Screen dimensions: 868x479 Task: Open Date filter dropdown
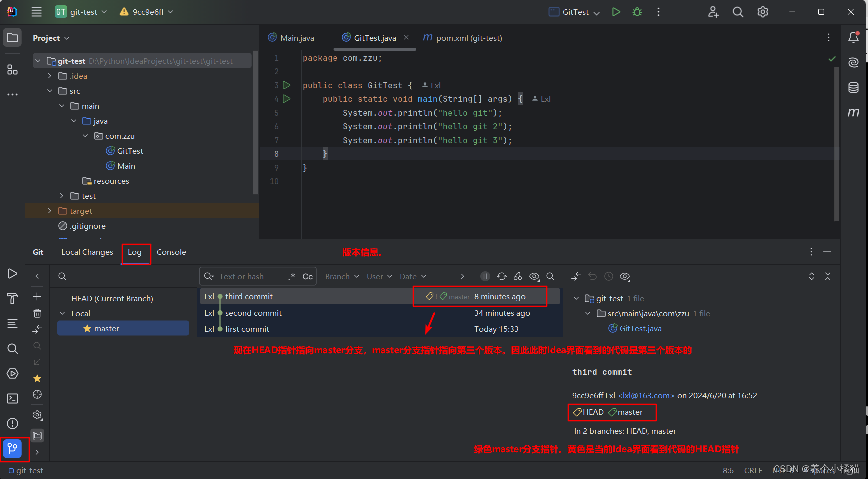413,276
